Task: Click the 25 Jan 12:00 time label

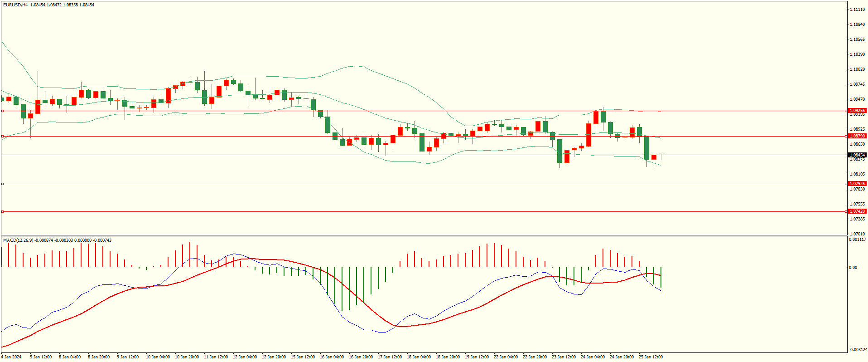Action: (651, 357)
